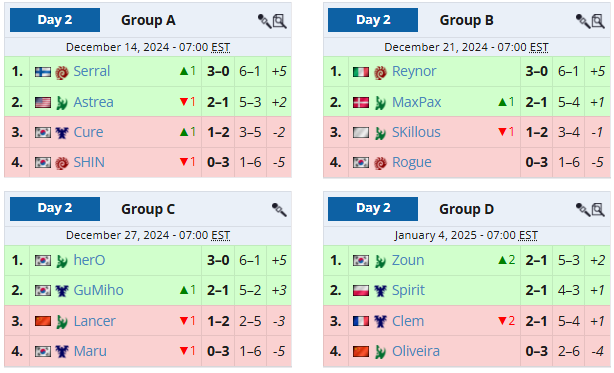Click the microphone icon in Group D header
Screen dimensions: 614x373
[x=583, y=210]
